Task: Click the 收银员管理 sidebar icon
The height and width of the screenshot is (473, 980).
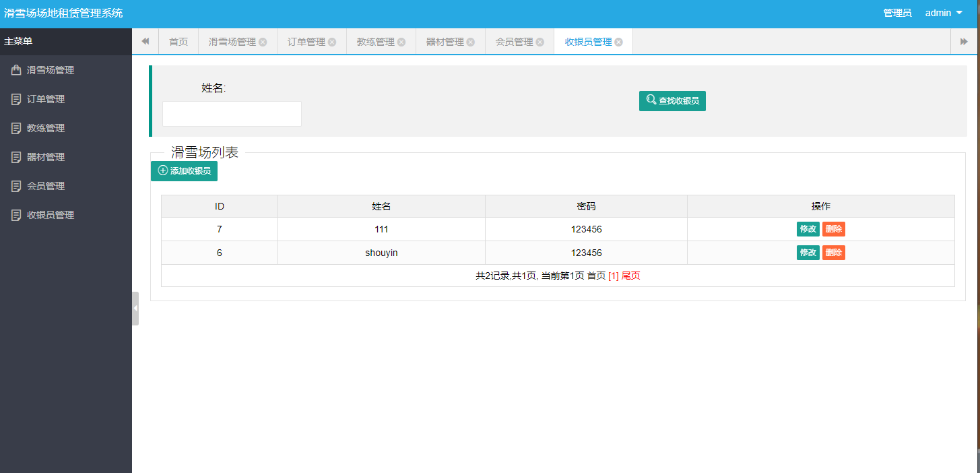Action: tap(15, 214)
